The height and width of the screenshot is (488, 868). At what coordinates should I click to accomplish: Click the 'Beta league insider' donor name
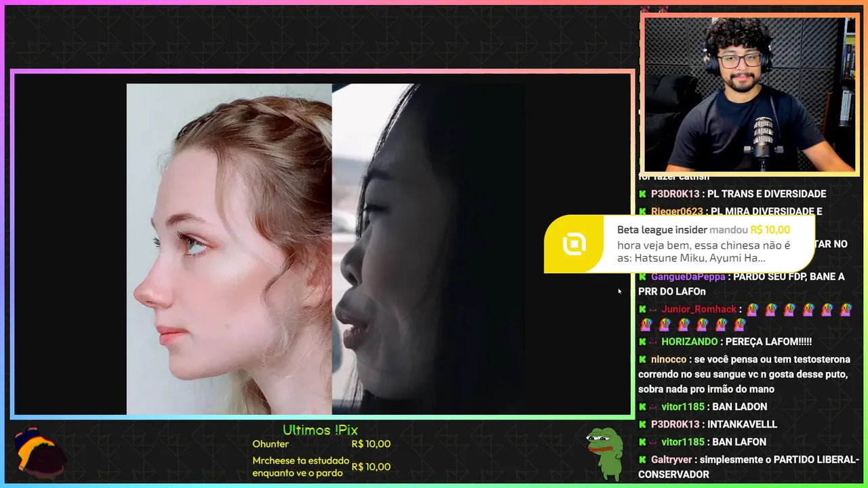[662, 230]
